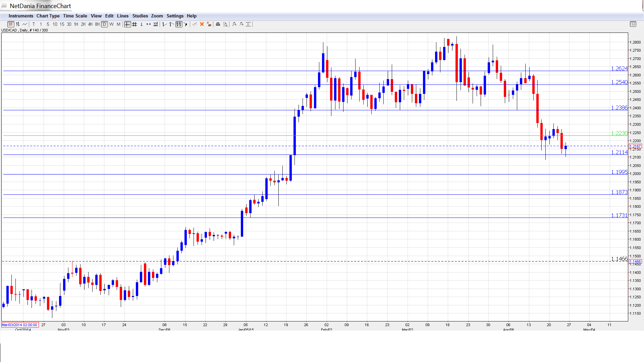
Task: Toggle the volume display icon
Action: point(156,24)
